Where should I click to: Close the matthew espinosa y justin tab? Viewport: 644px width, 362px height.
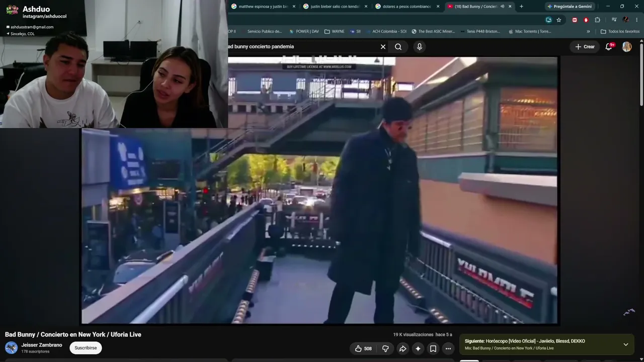(x=294, y=7)
